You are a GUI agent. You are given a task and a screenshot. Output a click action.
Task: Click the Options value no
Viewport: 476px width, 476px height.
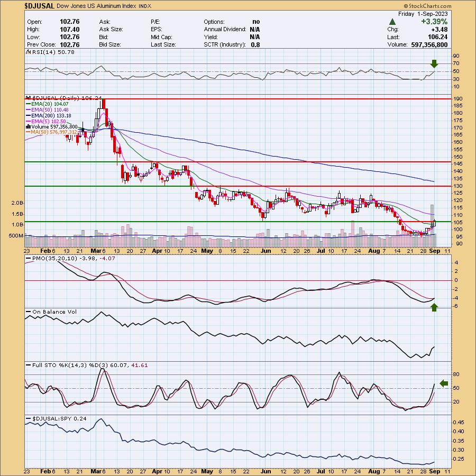(x=256, y=22)
